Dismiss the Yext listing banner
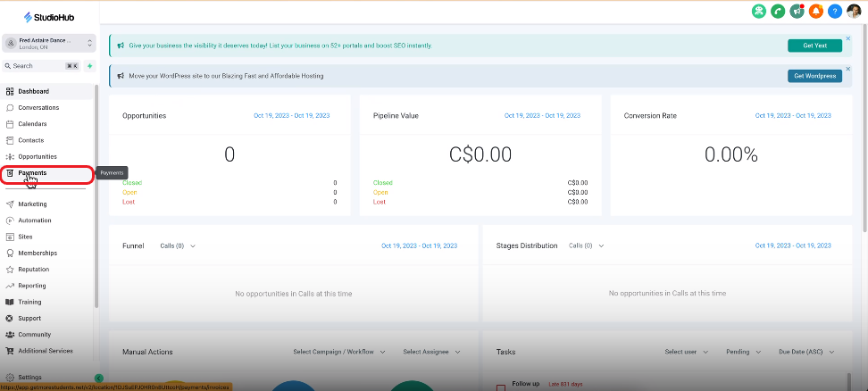The image size is (868, 391). 848,38
